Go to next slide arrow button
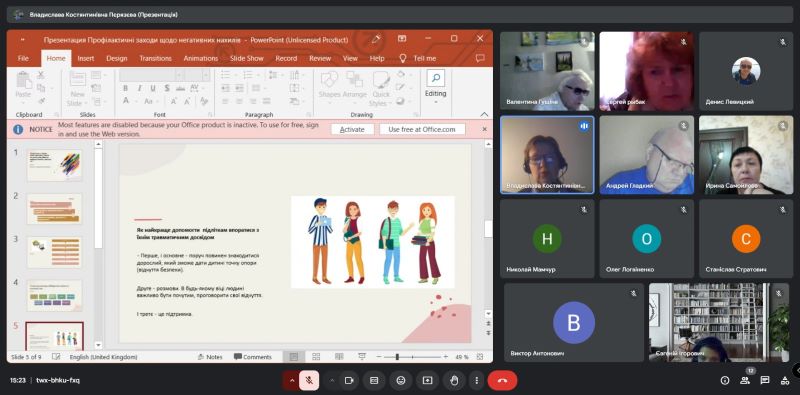800x395 pixels. tap(488, 333)
